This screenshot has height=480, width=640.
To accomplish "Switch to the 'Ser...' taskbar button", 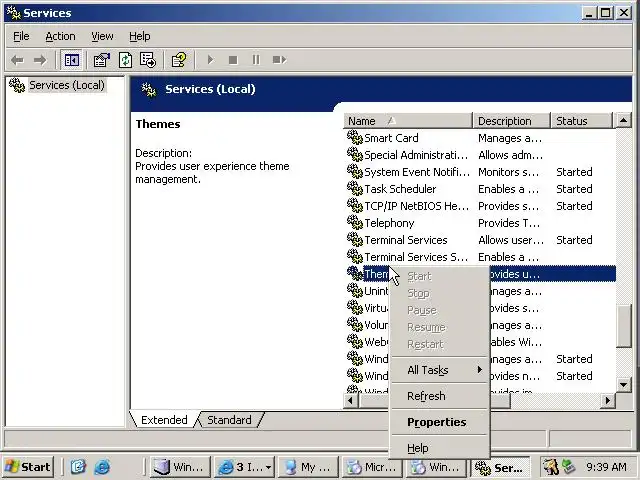I will [500, 467].
